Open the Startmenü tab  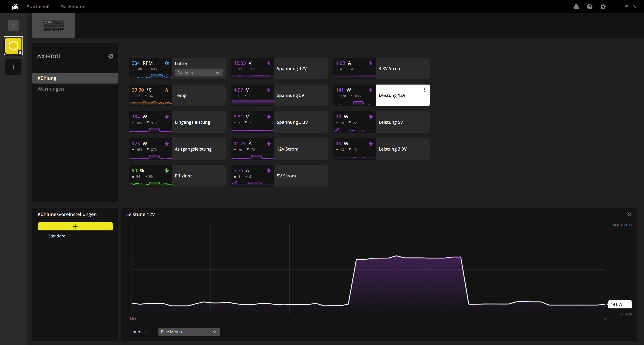[x=38, y=7]
